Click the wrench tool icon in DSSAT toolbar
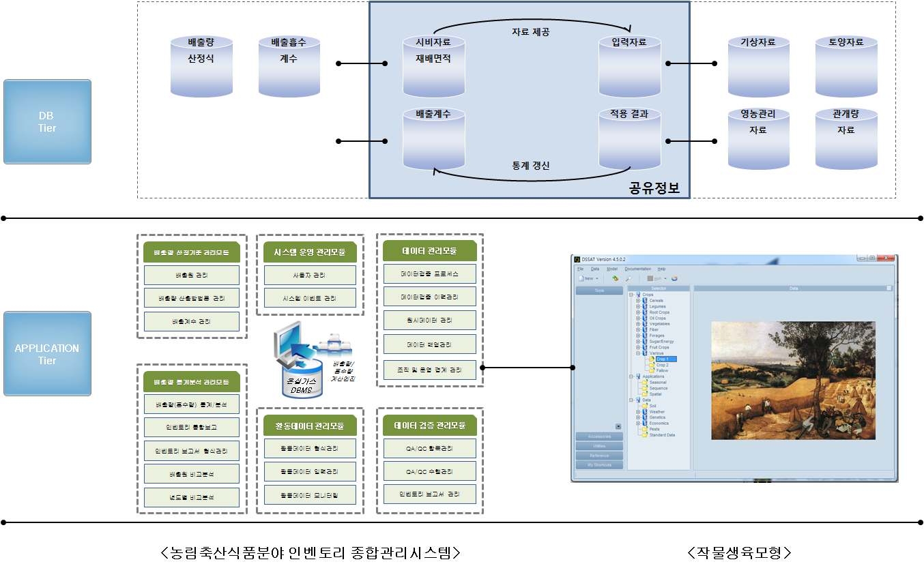The image size is (924, 564). click(x=629, y=278)
